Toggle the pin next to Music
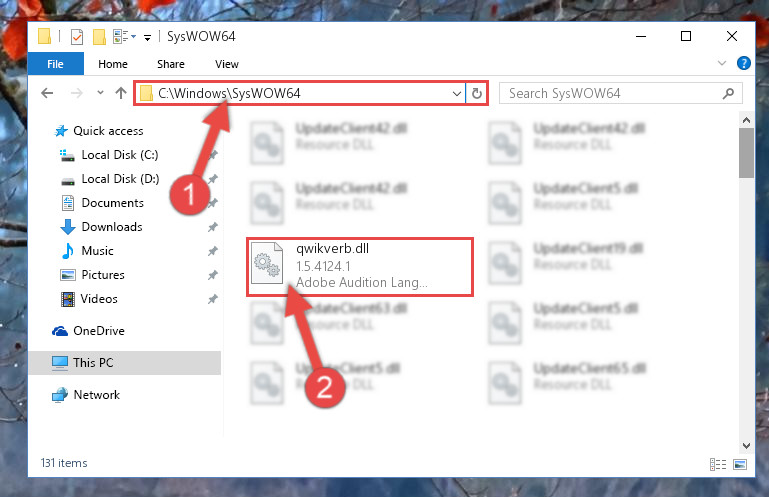The height and width of the screenshot is (497, 769). (x=212, y=251)
